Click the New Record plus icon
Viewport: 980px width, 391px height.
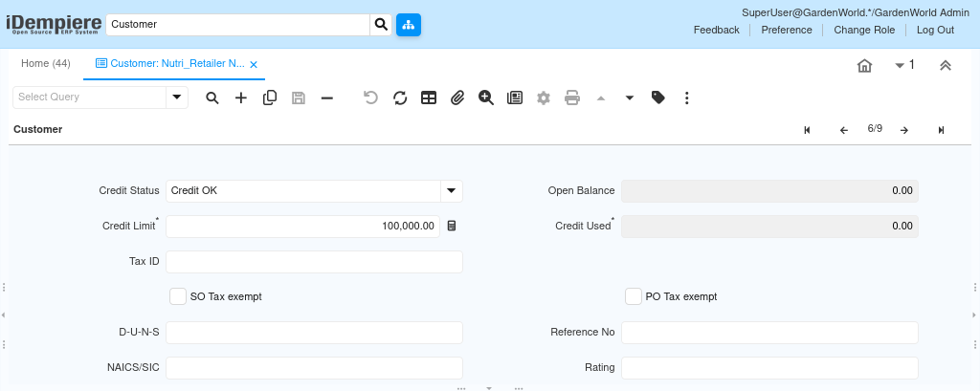tap(241, 98)
